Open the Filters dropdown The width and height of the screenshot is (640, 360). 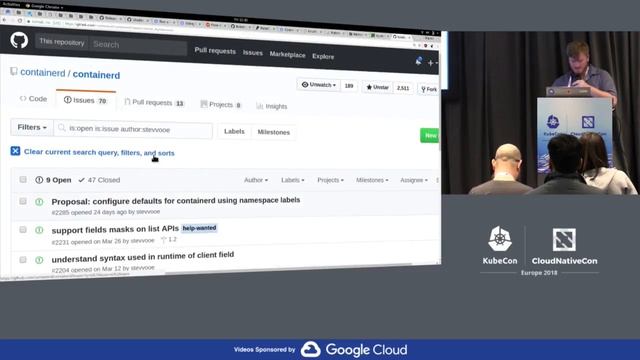pos(32,127)
